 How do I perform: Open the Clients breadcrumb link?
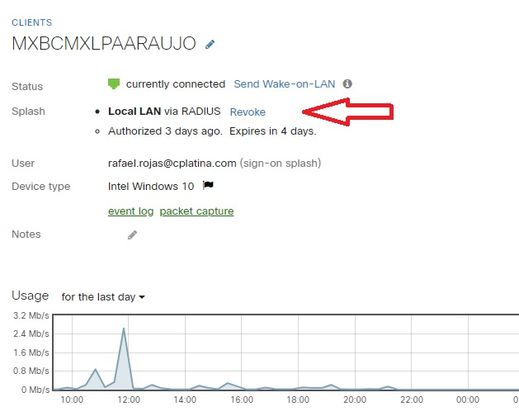[x=32, y=23]
